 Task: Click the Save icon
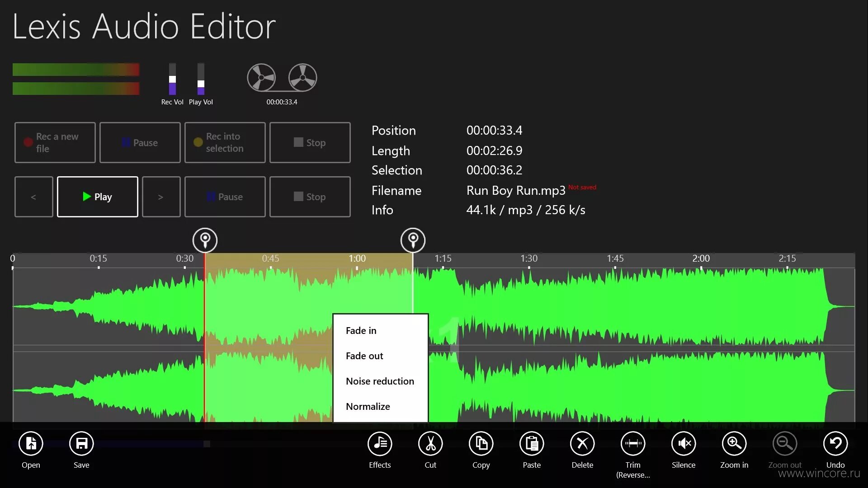tap(81, 444)
